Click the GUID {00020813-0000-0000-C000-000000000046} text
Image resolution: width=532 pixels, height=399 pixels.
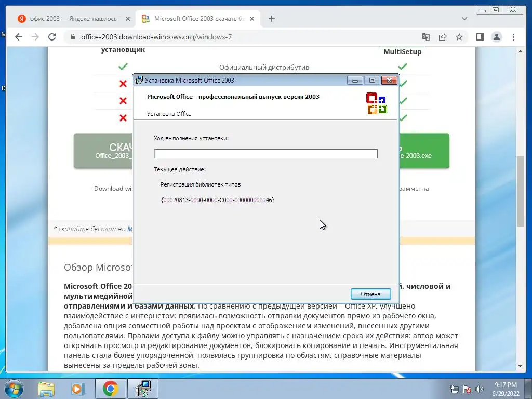(218, 200)
